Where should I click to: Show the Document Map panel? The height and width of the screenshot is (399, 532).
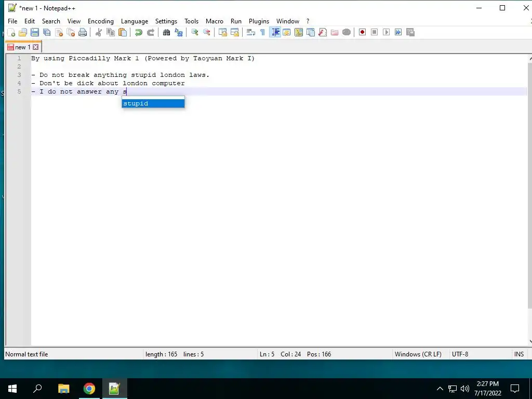coord(299,32)
